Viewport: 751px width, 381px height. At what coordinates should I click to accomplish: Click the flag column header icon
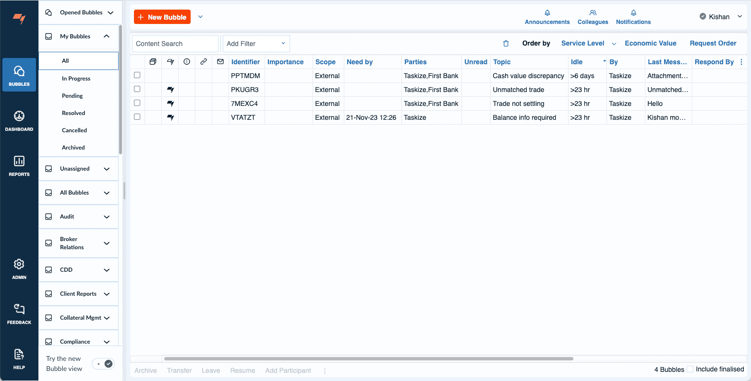click(170, 62)
